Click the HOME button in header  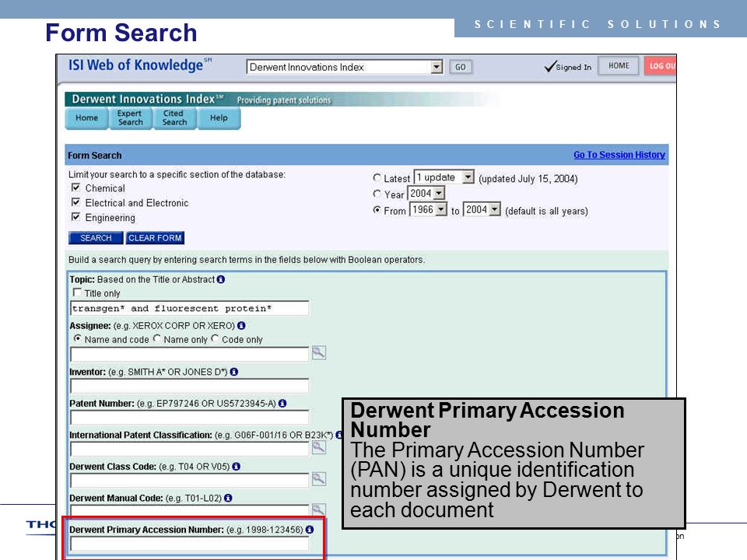(x=619, y=65)
